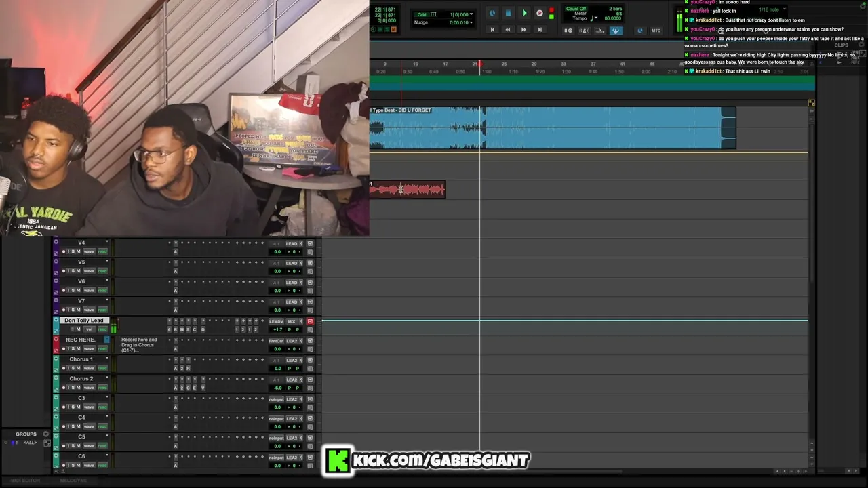This screenshot has height=488, width=868.
Task: Open the V5 track name dropdown arrow
Action: [x=106, y=262]
